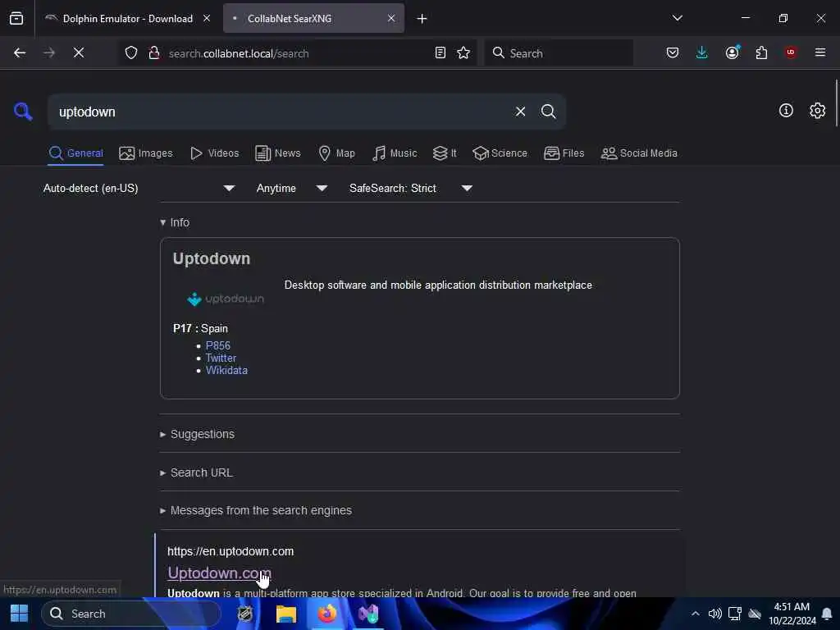Click the https://en.uptodown.com result URL
The height and width of the screenshot is (630, 840).
click(x=231, y=551)
